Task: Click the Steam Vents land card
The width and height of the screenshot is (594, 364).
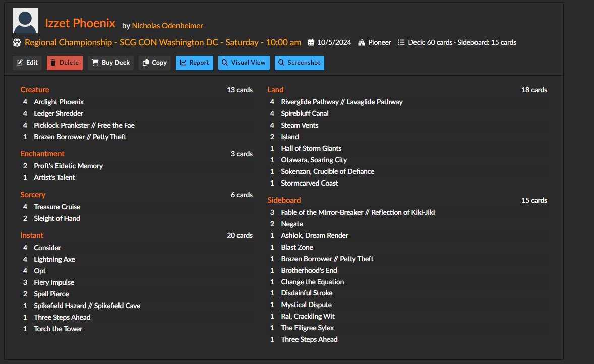Action: coord(300,125)
